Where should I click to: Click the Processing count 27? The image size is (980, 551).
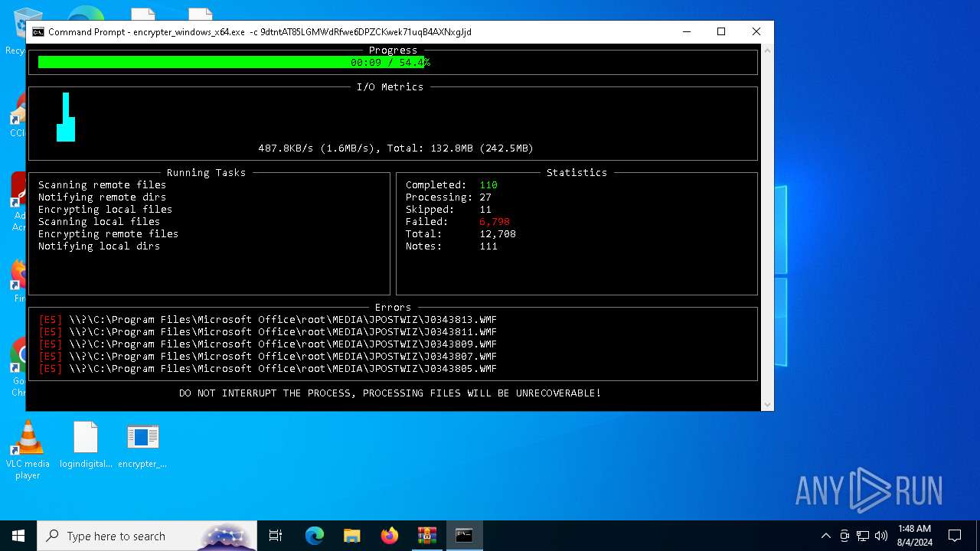(485, 197)
